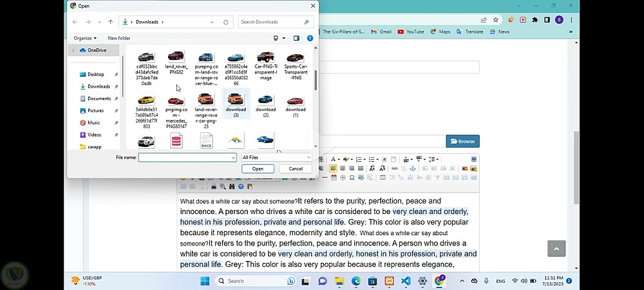Open the view options dropdown arrow
Viewport: 644px width, 290px height.
(284, 38)
